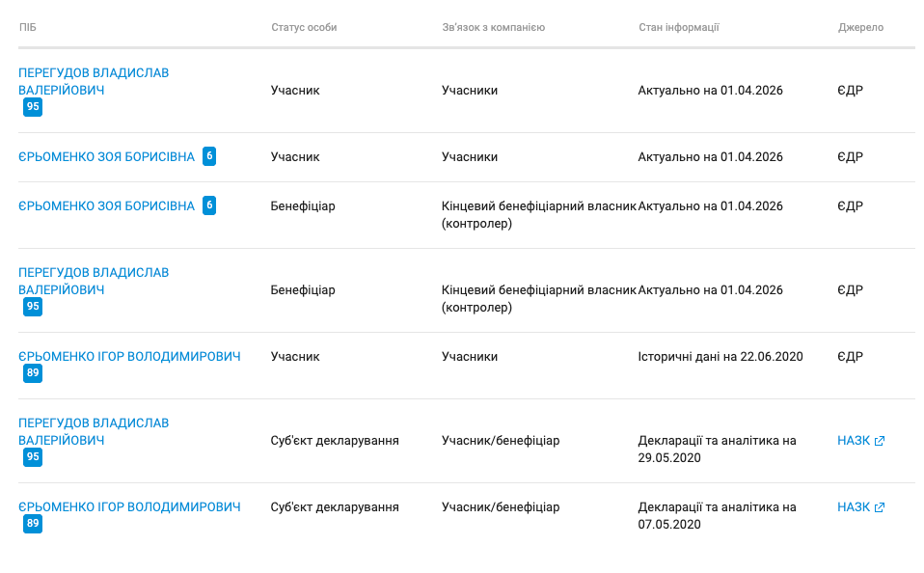This screenshot has height=573, width=924.
Task: Click the 95 badge in Перегудов's first Учасник row
Action: tap(33, 107)
